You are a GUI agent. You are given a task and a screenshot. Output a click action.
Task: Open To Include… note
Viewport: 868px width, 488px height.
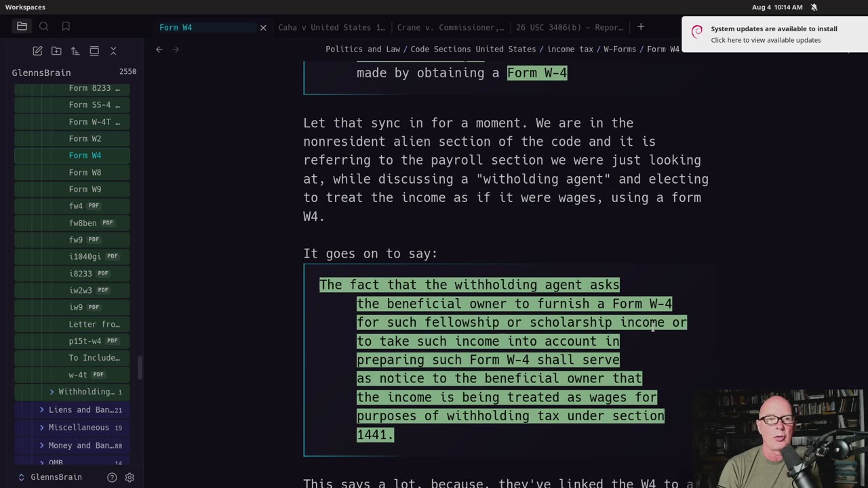click(72, 358)
